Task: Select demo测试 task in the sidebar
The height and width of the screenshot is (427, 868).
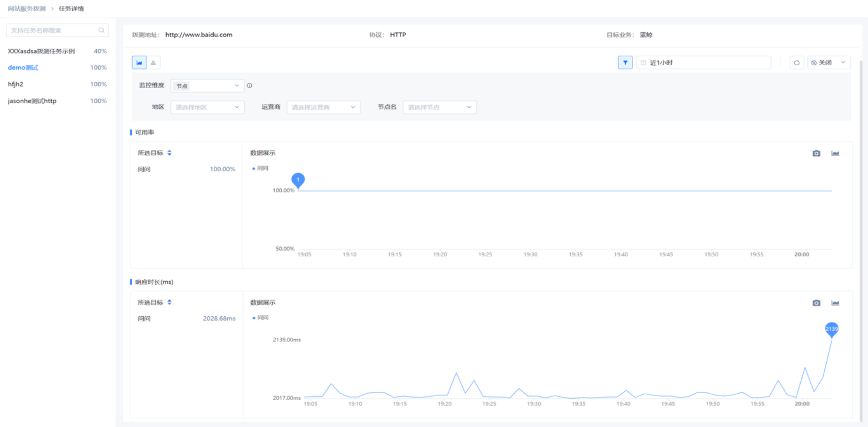Action: 23,68
